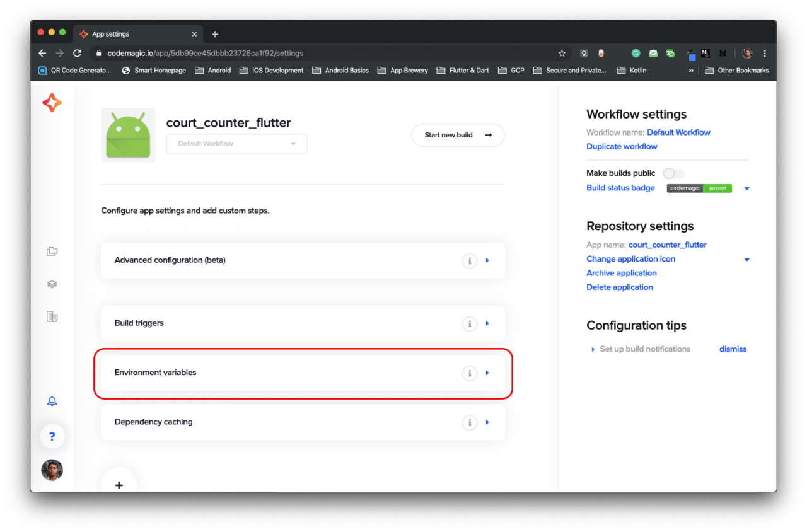Click the plus add step button
Image resolution: width=807 pixels, height=532 pixels.
(x=119, y=485)
